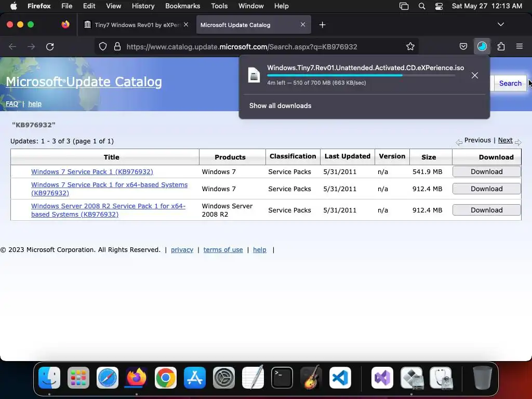Toggle the downloads progress toolbar icon
Screen dimensions: 532x399
click(x=482, y=46)
